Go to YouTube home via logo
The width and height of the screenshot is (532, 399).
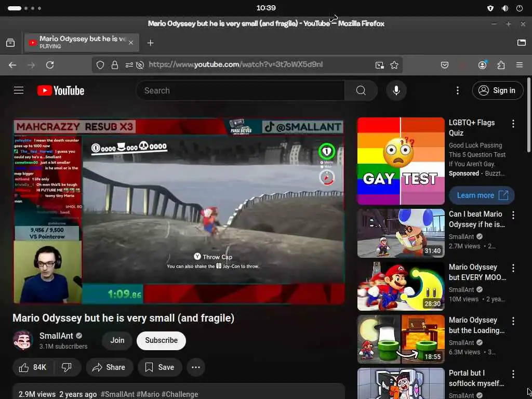[61, 90]
